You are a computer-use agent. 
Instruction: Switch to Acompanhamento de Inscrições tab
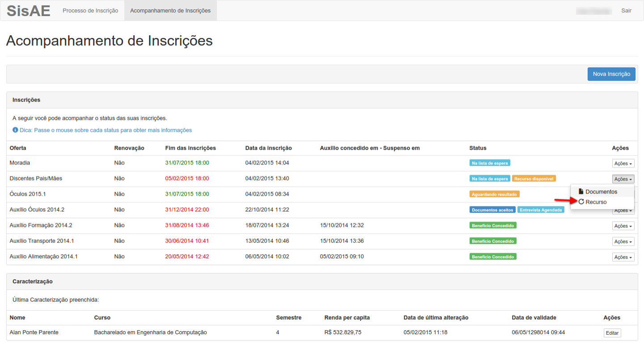170,10
